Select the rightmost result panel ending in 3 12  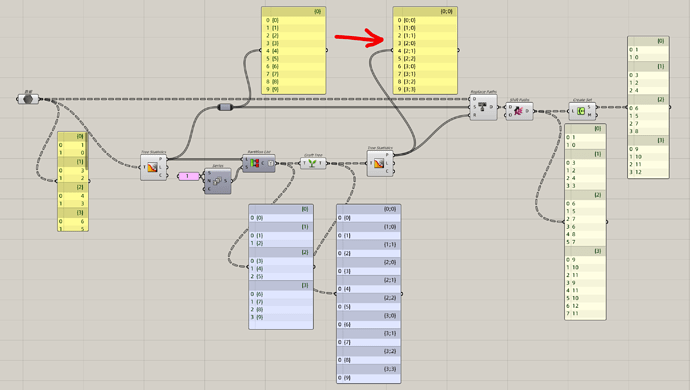coord(648,107)
